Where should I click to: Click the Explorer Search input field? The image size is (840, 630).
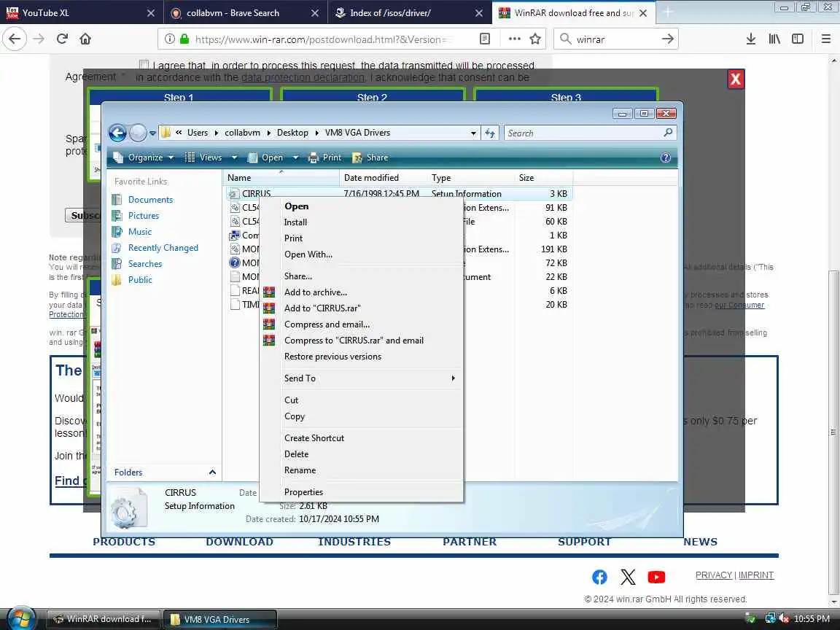pos(583,133)
